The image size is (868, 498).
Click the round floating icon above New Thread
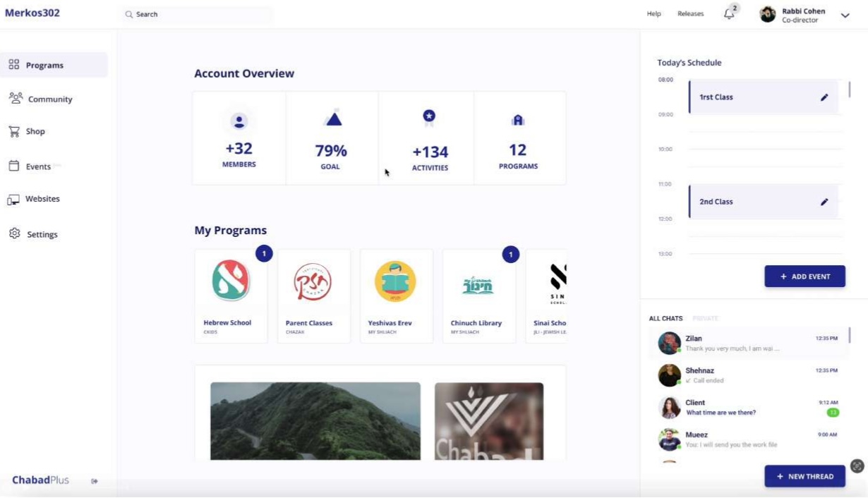pos(857,466)
